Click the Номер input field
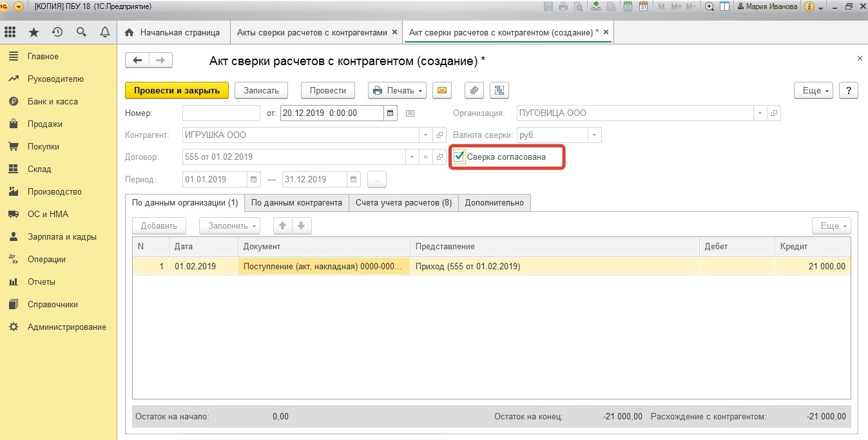This screenshot has width=868, height=440. point(220,113)
